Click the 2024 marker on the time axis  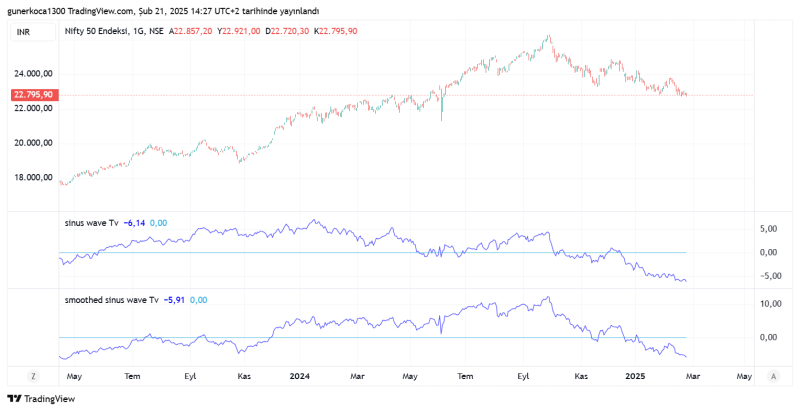298,376
